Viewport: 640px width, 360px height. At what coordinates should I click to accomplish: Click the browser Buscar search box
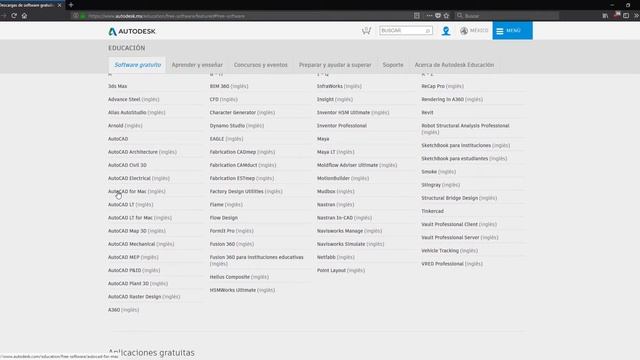pyautogui.click(x=507, y=16)
